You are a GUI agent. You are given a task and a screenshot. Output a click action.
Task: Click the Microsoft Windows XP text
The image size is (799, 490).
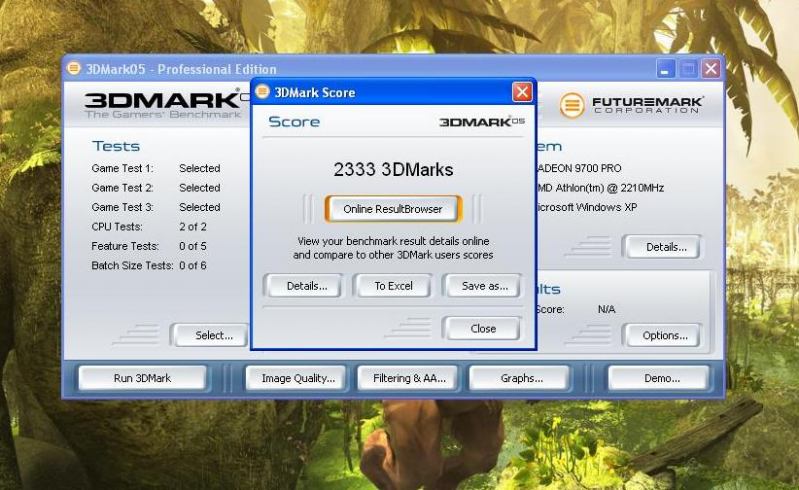pos(587,207)
